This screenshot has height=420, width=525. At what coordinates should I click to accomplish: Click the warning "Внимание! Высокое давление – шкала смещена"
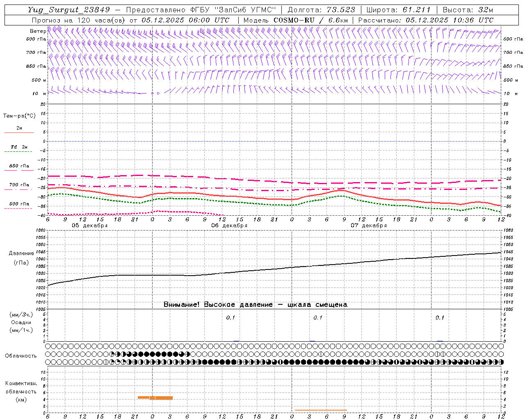[x=256, y=304]
